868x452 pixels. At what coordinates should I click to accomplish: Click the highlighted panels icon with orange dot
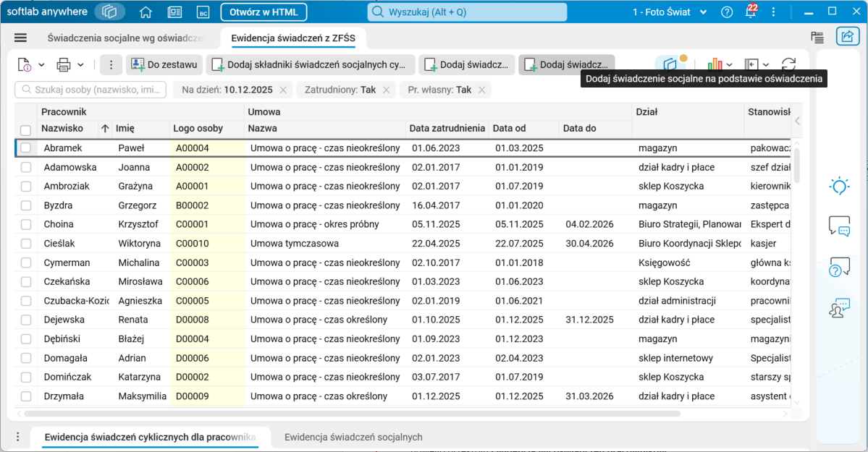pos(671,64)
